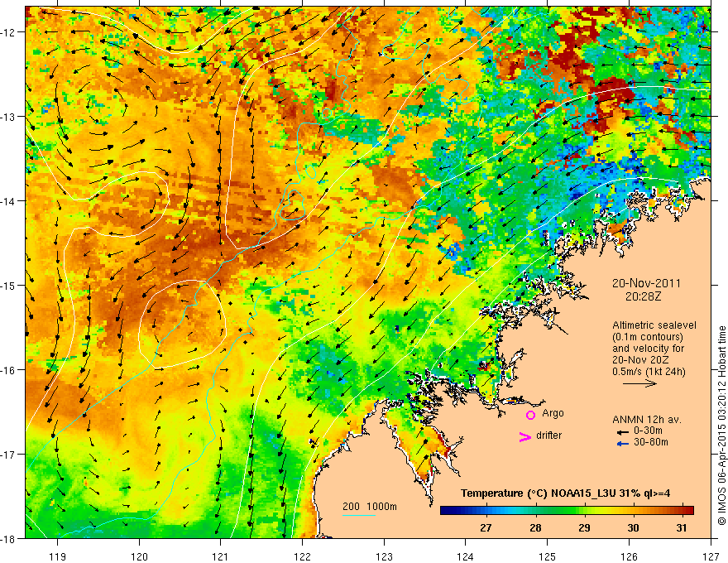Click the 'and velocity for' legend text
Viewport: 728px width, 563px height.
[648, 349]
